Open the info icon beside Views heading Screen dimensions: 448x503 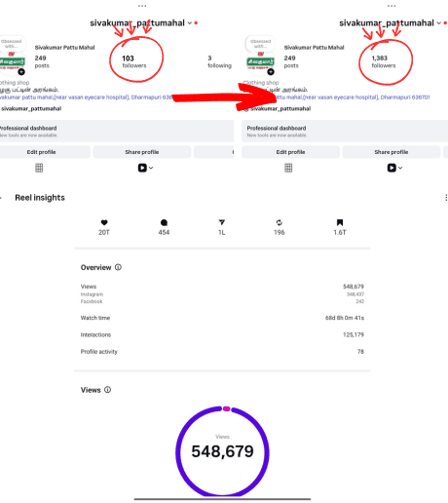(107, 390)
